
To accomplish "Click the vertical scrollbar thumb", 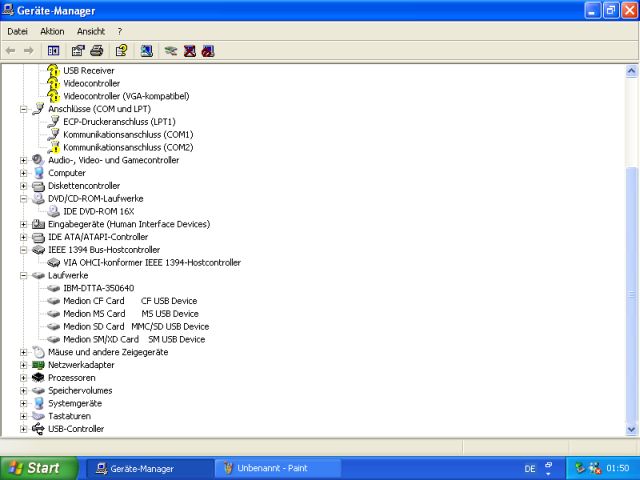I will [x=631, y=295].
